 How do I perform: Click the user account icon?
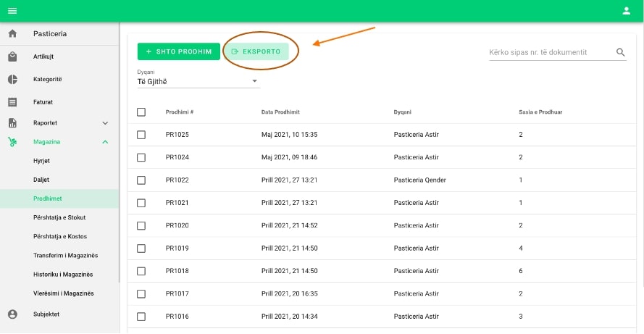click(627, 10)
